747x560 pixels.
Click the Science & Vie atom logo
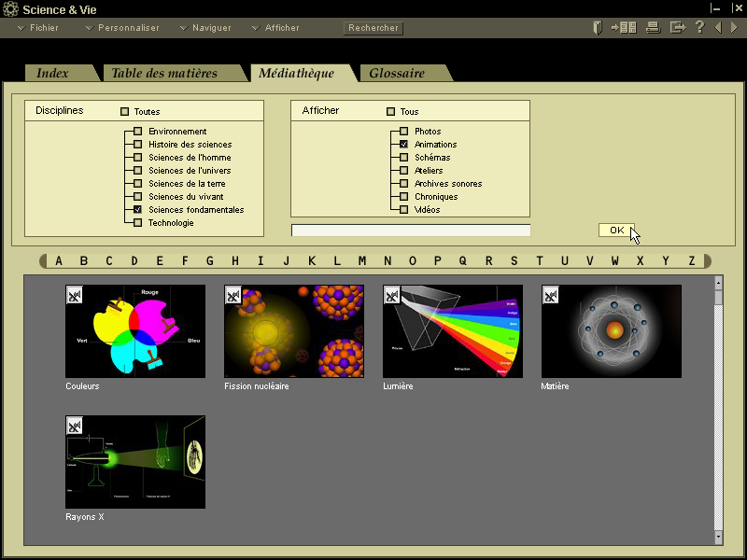click(10, 9)
